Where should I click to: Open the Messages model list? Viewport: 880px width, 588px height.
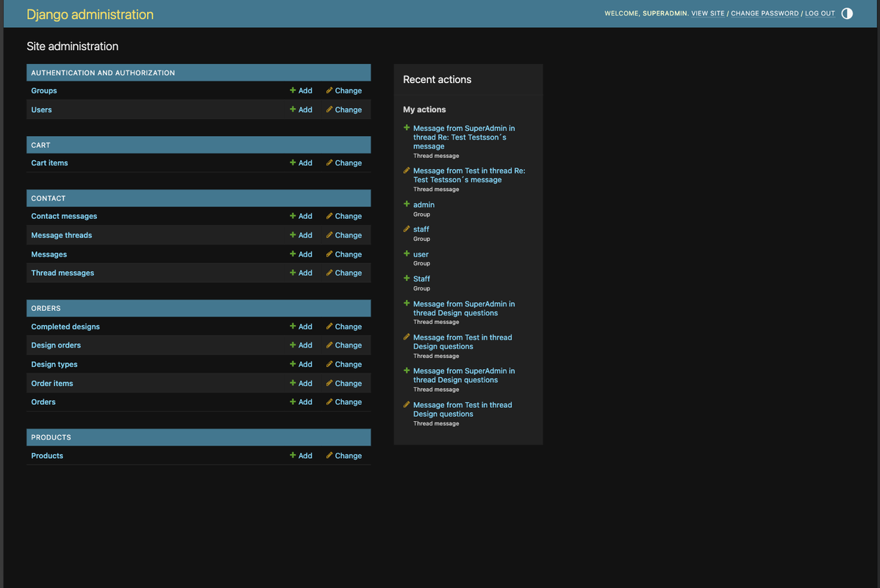(x=49, y=255)
